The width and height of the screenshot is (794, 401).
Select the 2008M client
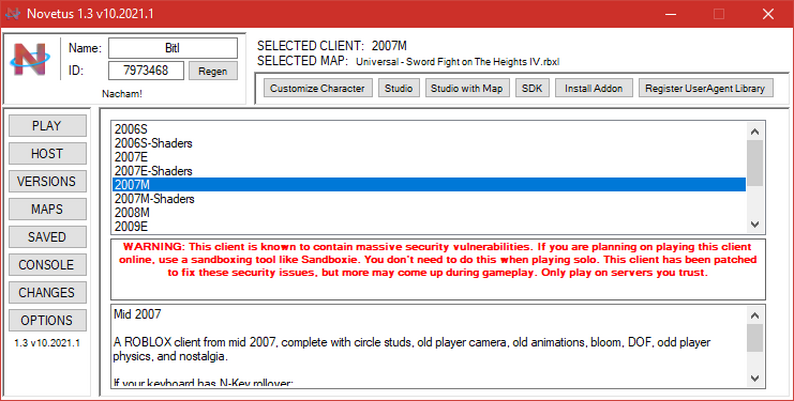429,213
